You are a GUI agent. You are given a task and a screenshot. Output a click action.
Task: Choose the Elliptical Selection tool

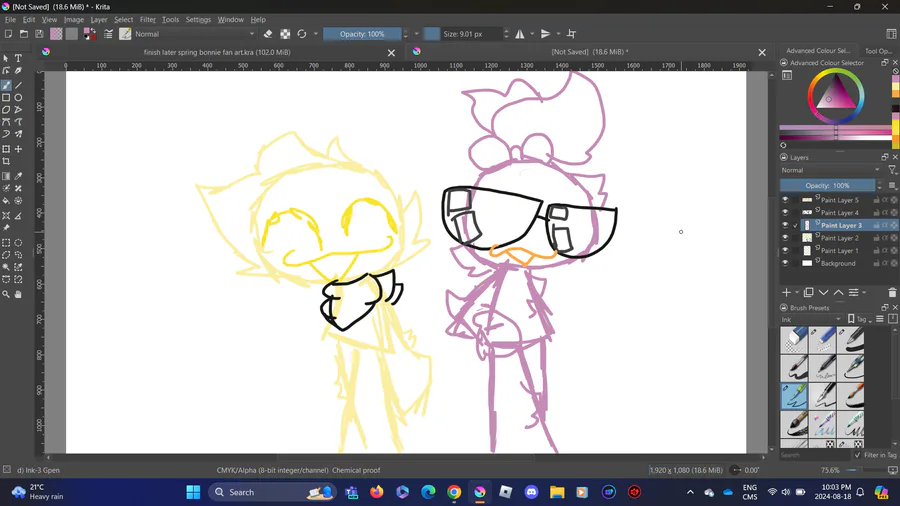[18, 243]
